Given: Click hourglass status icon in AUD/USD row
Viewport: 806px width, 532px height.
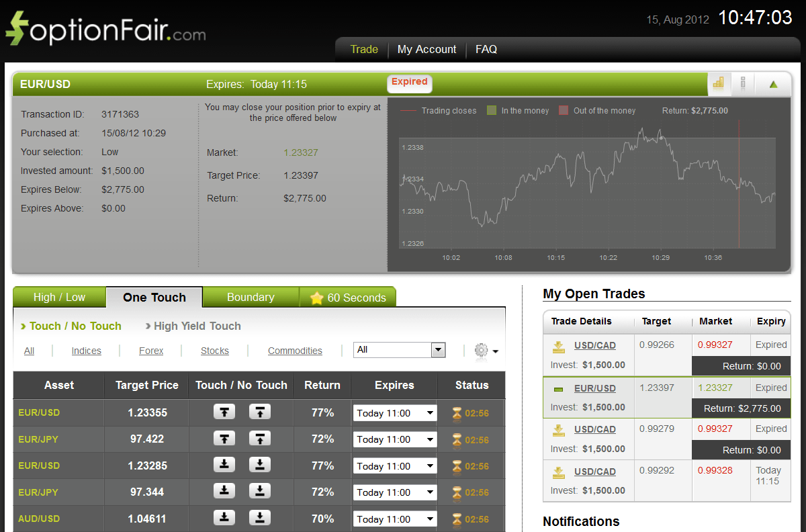Looking at the screenshot, I should [457, 519].
